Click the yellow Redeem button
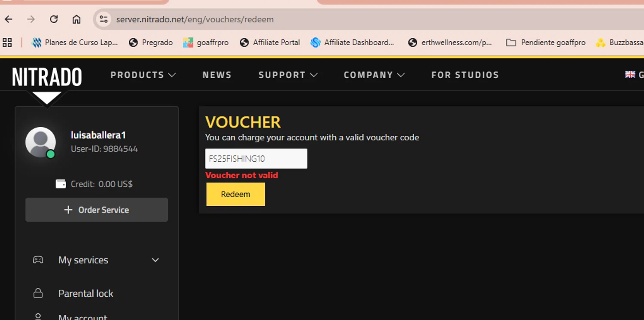644x320 pixels. [236, 194]
